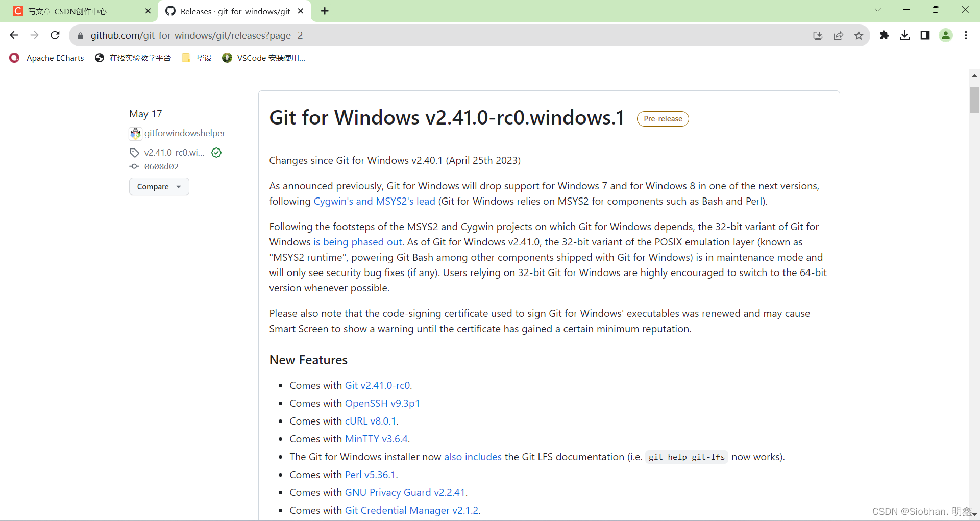980x521 pixels.
Task: Click the New Features heading
Action: [x=308, y=360]
